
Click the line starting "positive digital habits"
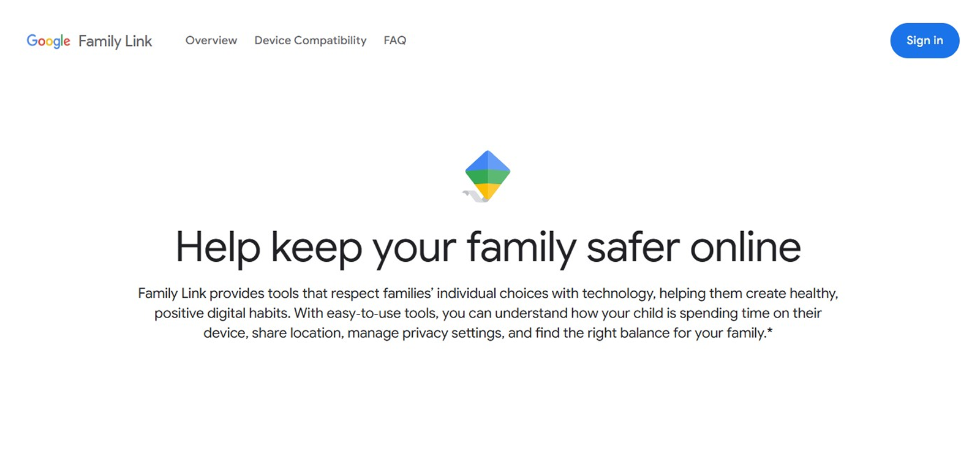point(488,313)
